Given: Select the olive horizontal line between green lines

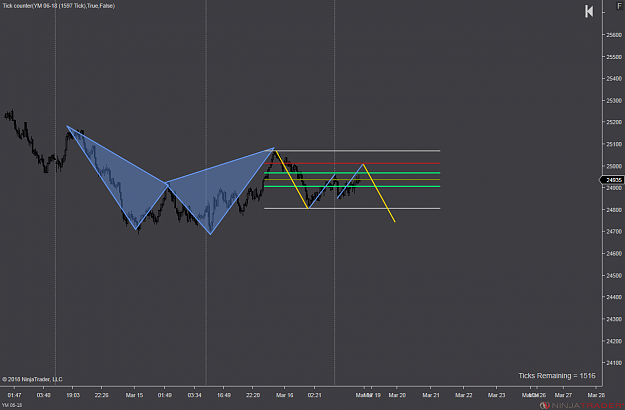Looking at the screenshot, I should (x=352, y=180).
